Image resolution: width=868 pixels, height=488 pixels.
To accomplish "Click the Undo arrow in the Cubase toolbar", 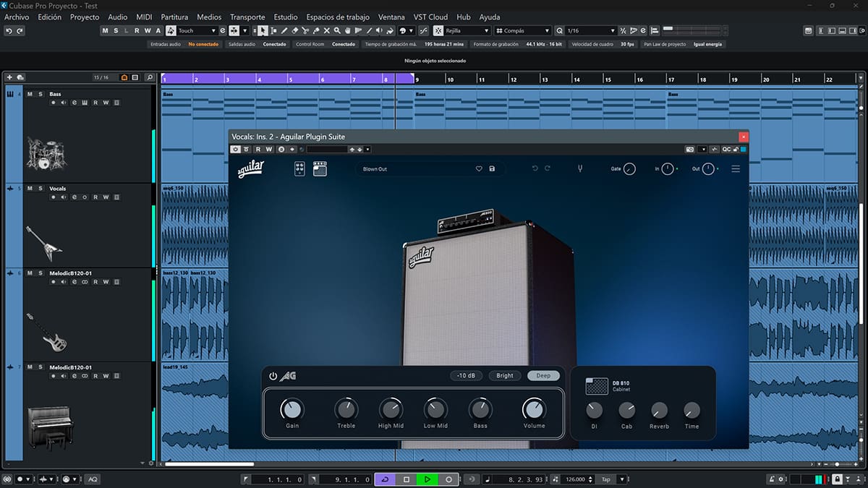I will (x=9, y=30).
